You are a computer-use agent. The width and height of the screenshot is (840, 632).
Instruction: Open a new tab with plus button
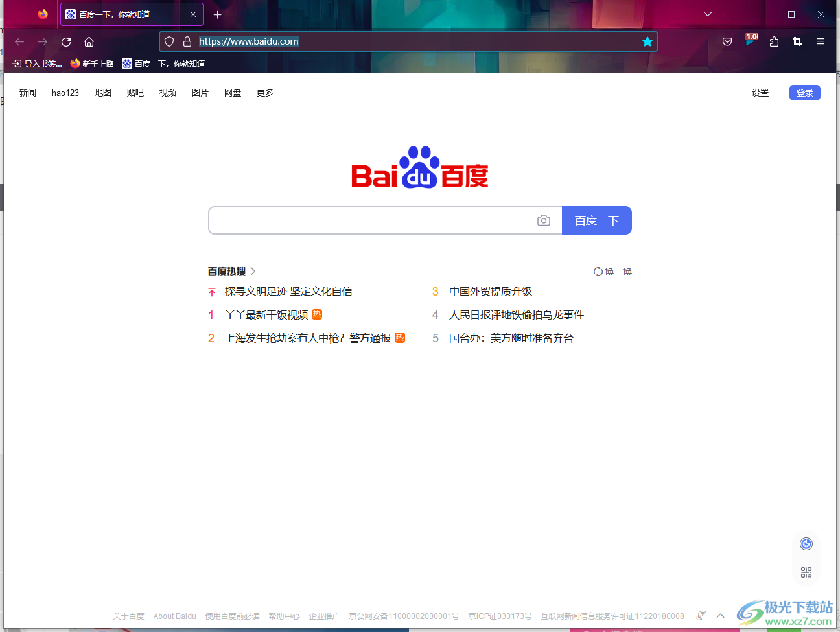218,14
